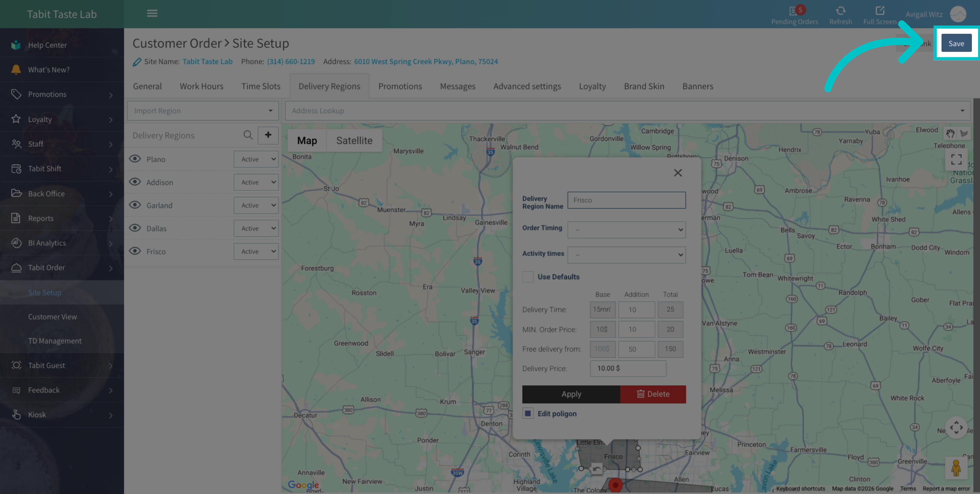Switch map to Satellite view

[354, 141]
